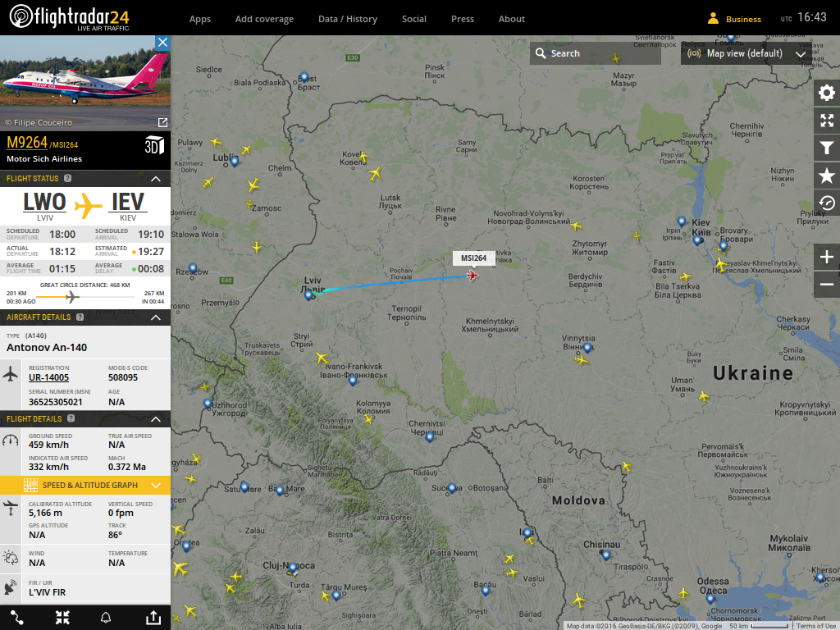The image size is (840, 630).
Task: Click the flight route icon in bottom bar
Action: 16,618
